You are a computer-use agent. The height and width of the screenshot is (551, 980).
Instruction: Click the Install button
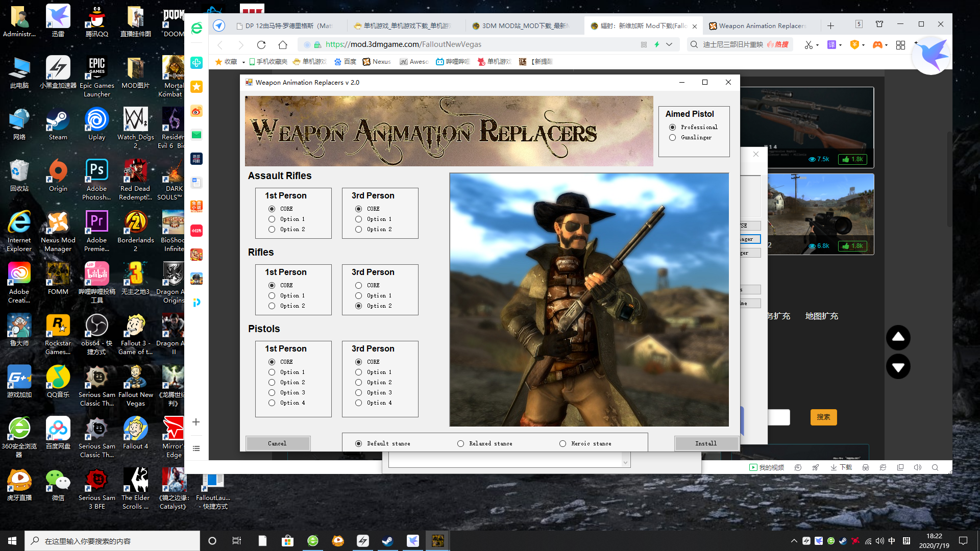[x=705, y=444]
